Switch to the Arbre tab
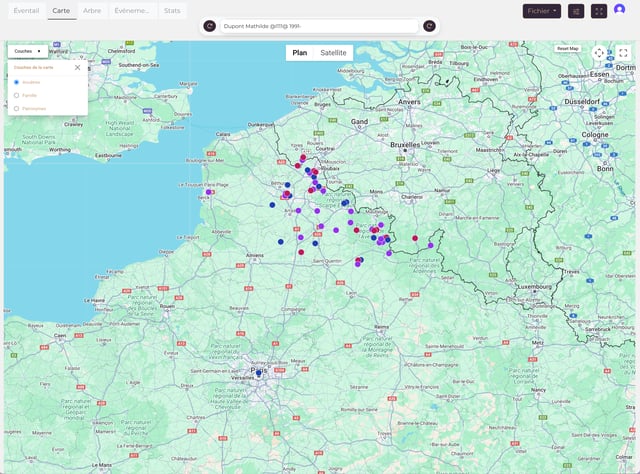 tap(92, 11)
